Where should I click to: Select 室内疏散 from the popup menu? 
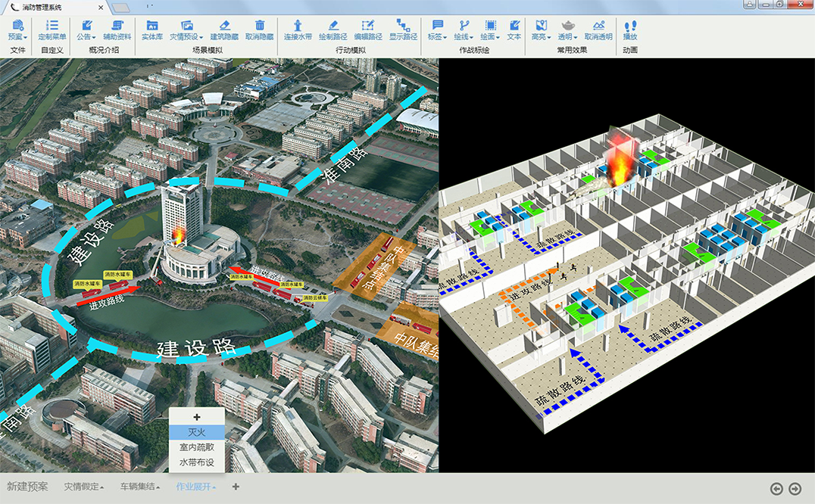(197, 446)
